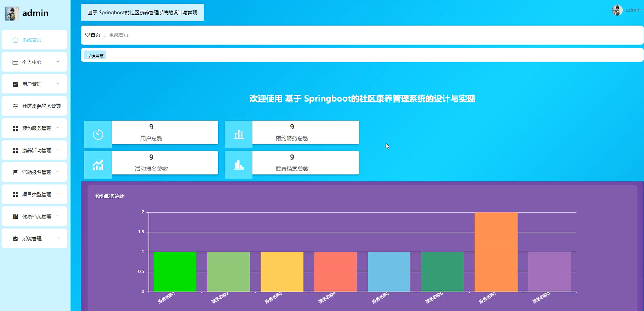The image size is (644, 311).
Task: Open 康养活动管理 sidebar menu item
Action: click(34, 150)
